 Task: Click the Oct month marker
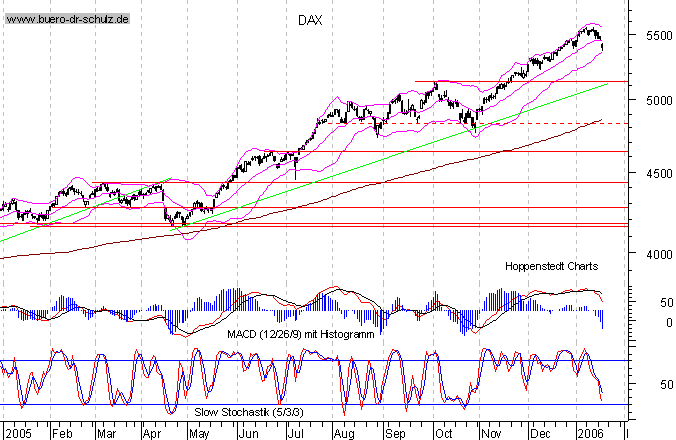[442, 435]
